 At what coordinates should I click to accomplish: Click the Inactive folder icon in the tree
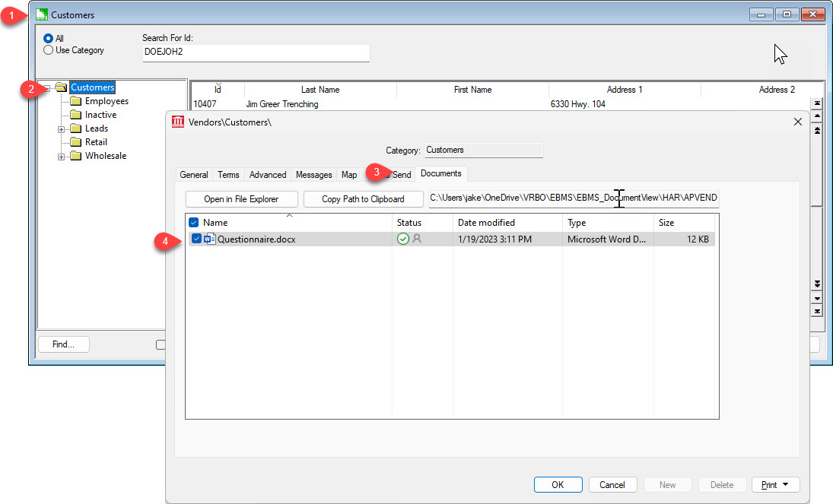click(78, 114)
